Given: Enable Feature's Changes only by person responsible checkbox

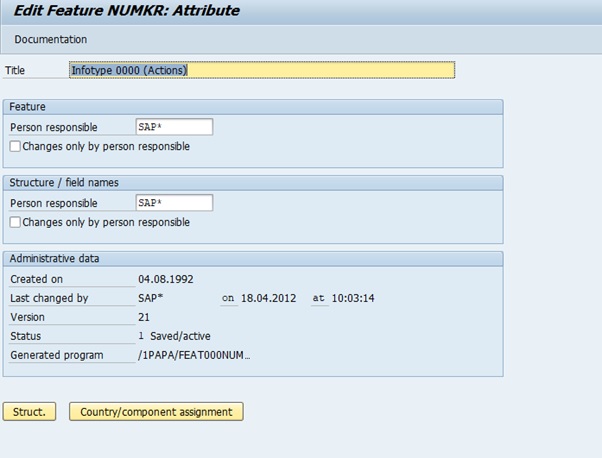Looking at the screenshot, I should 14,146.
